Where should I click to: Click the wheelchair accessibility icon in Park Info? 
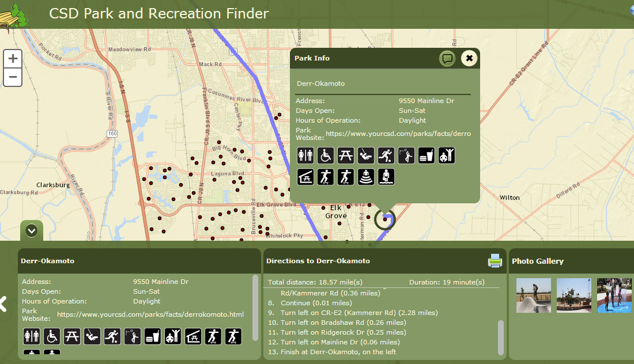pos(326,155)
